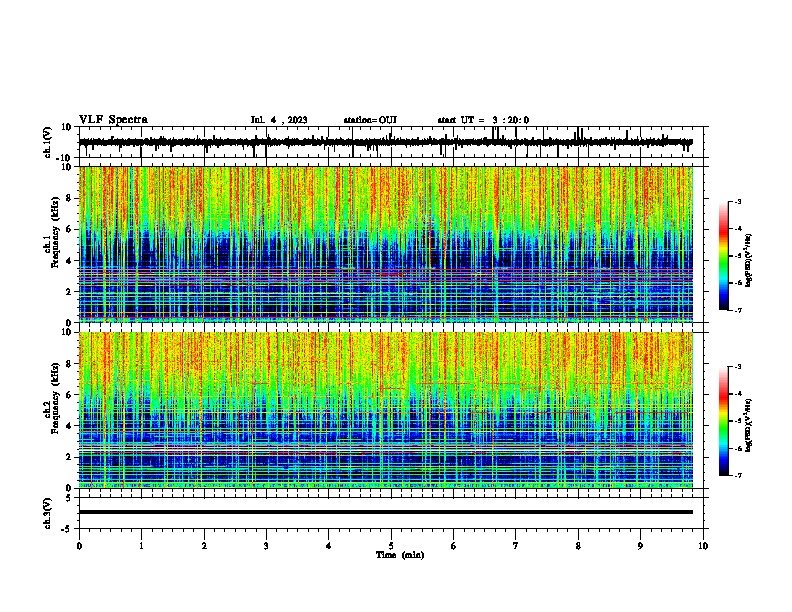Click time axis tick label "0"
Image resolution: width=792 pixels, height=612 pixels.
(79, 546)
